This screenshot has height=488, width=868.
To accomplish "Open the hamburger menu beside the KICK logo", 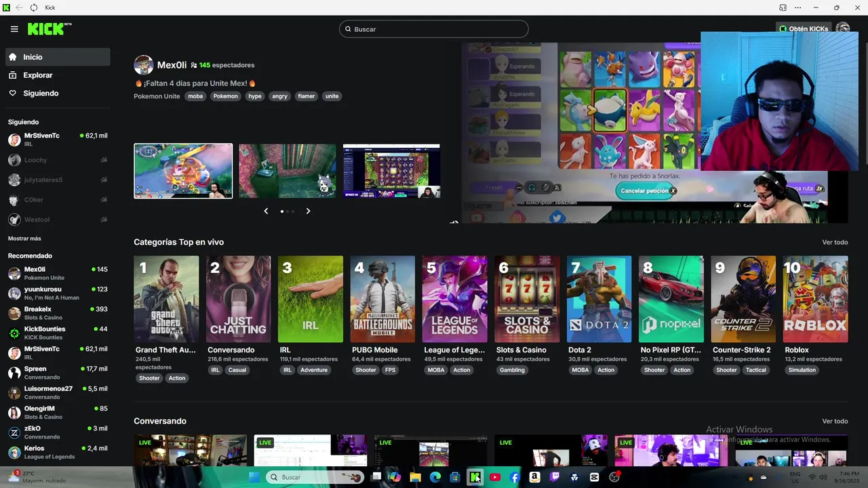I will click(14, 29).
